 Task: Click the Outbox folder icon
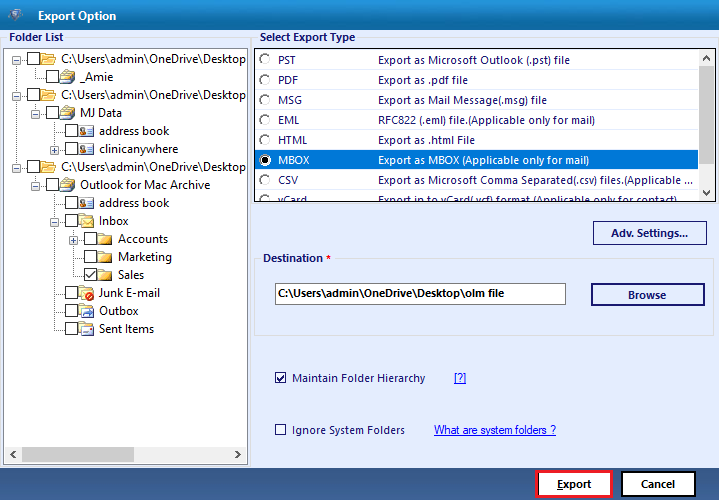tap(87, 311)
